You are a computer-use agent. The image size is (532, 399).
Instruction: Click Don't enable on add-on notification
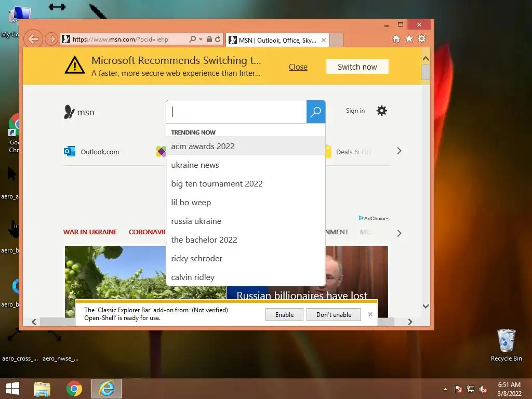pyautogui.click(x=334, y=314)
